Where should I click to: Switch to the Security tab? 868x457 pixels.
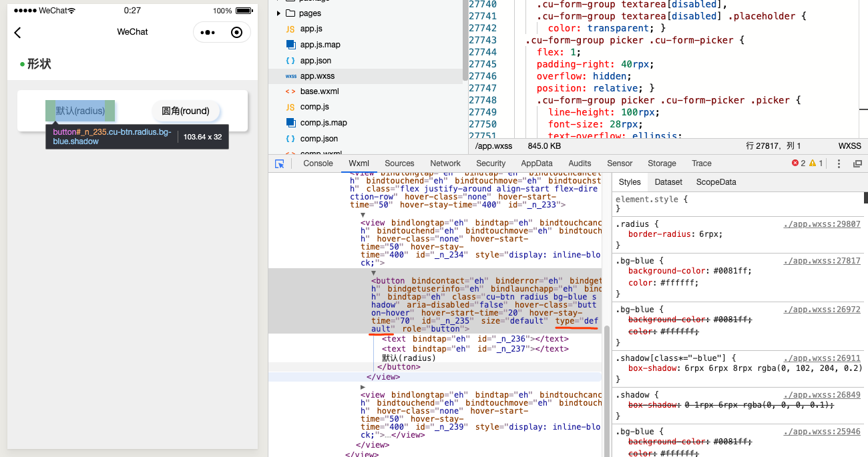click(x=491, y=163)
